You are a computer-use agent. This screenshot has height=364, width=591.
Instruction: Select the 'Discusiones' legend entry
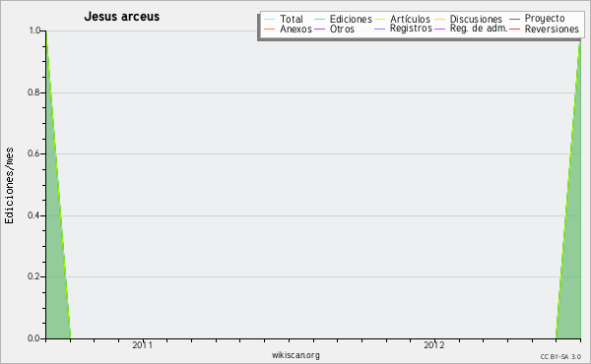(x=476, y=19)
